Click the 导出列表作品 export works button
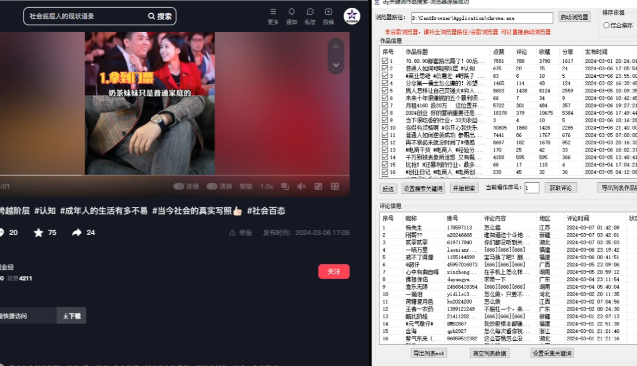 click(x=618, y=188)
